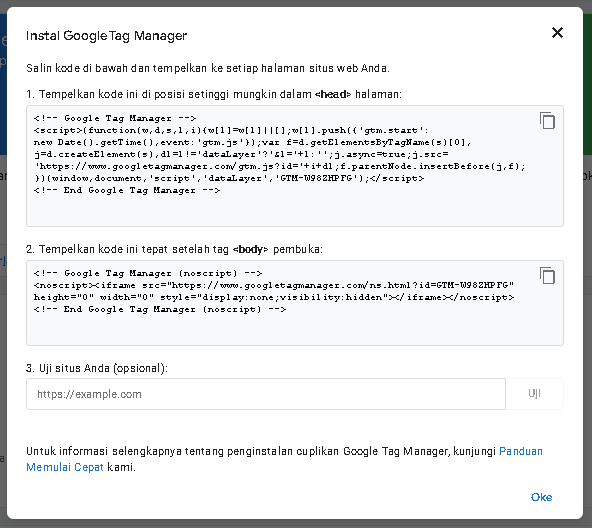The width and height of the screenshot is (592, 528).
Task: Copy the body noscript code snippet
Action: (547, 275)
